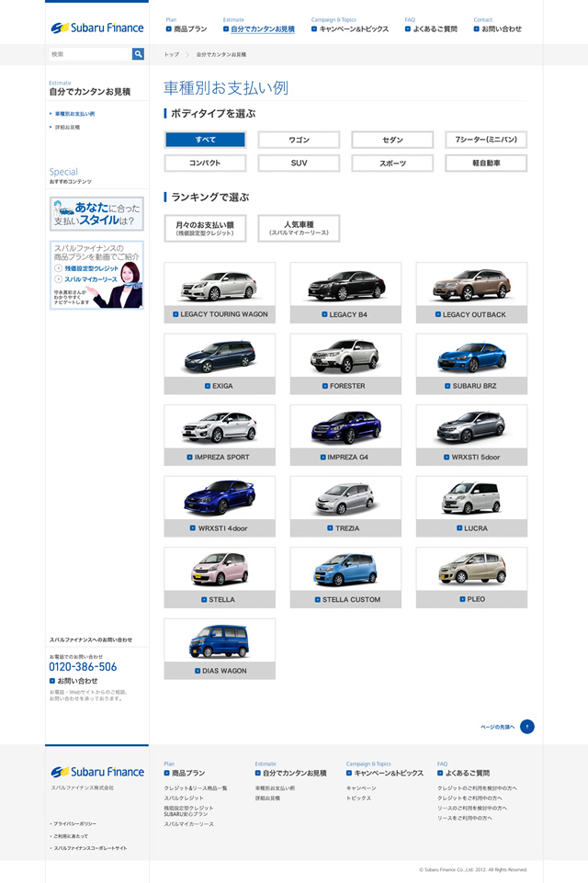Select 詳細お見積 in the sidebar
The image size is (588, 883).
click(67, 128)
